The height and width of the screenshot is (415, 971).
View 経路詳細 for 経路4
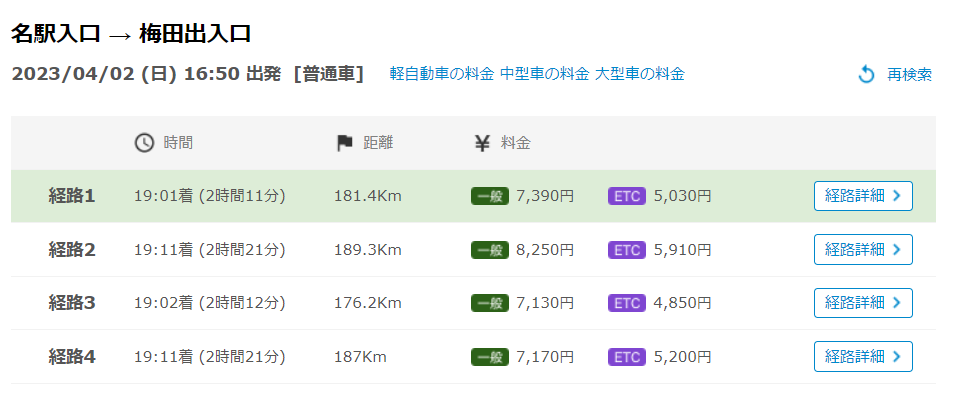(863, 356)
